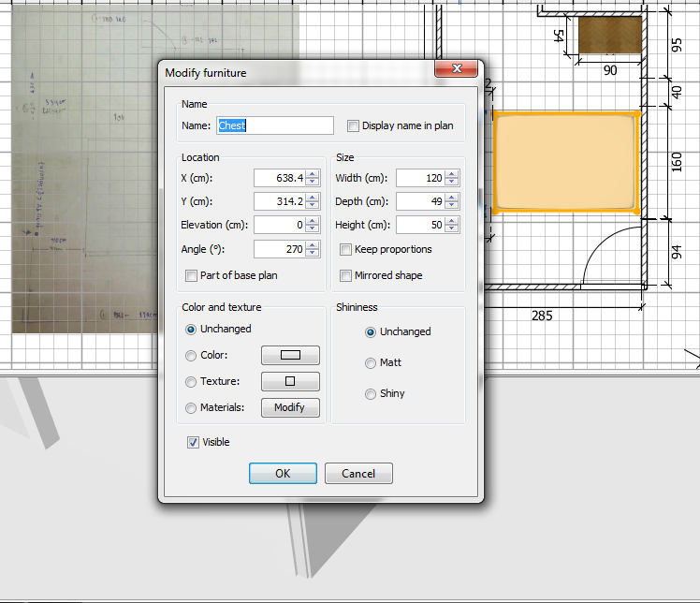
Task: Click the Name text field containing Chest
Action: pyautogui.click(x=275, y=125)
